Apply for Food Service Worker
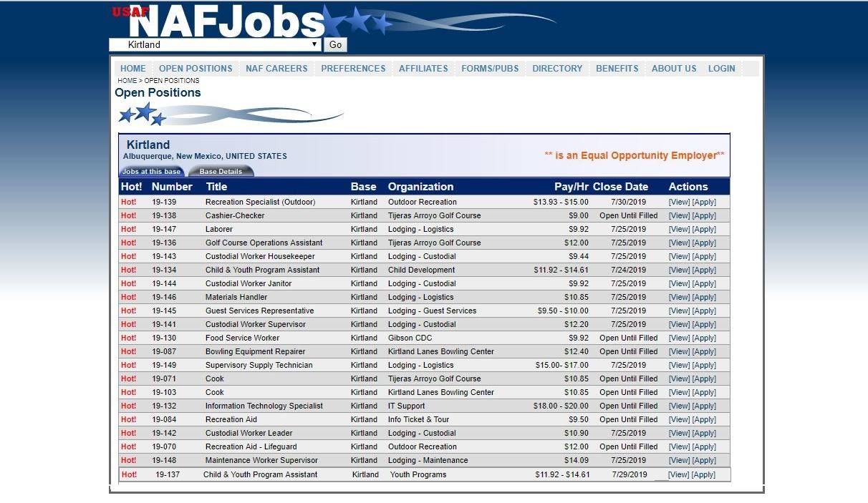The height and width of the screenshot is (503, 868). (704, 338)
